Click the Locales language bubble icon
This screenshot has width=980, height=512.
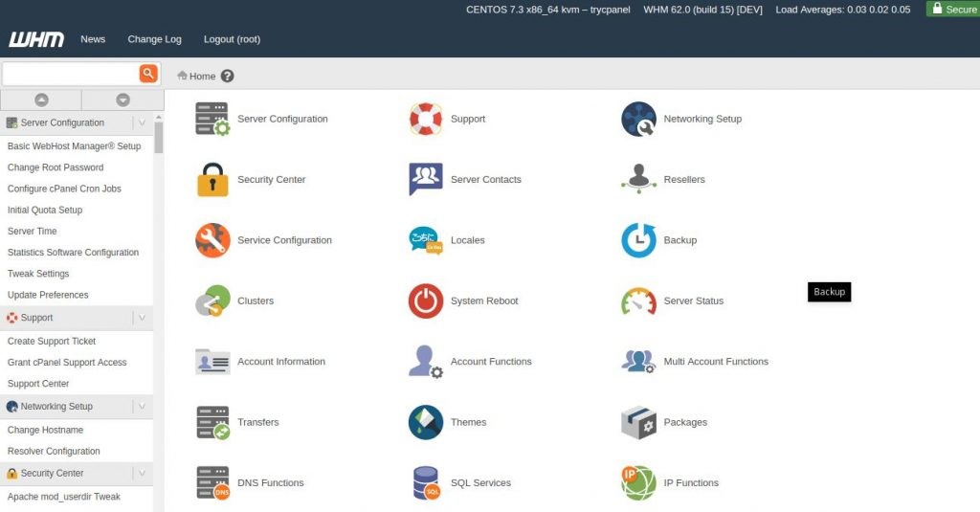point(426,240)
